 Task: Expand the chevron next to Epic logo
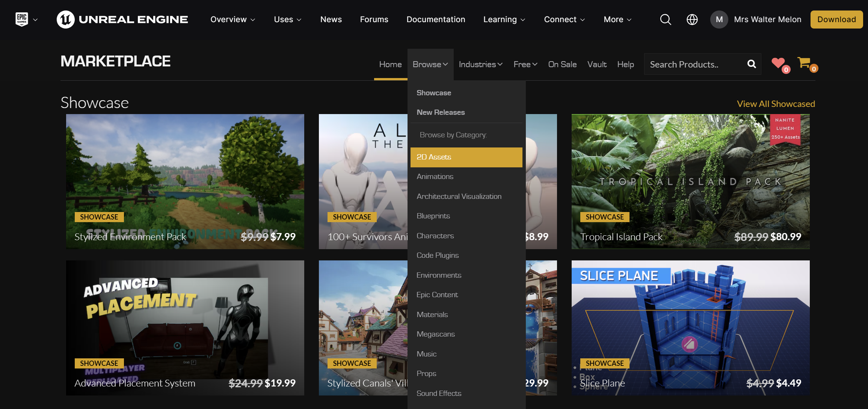35,20
